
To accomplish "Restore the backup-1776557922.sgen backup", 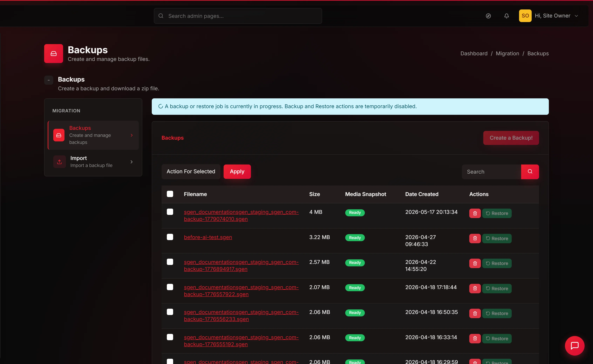I will point(497,288).
